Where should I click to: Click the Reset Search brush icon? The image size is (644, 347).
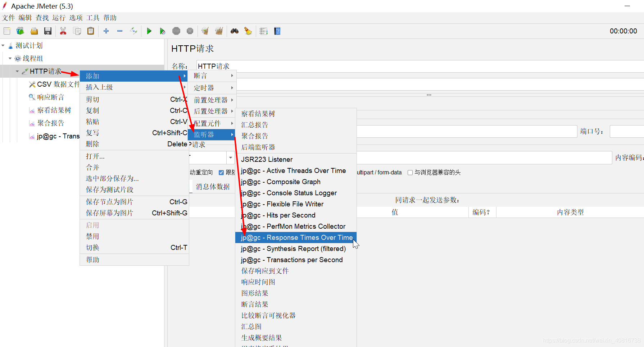point(248,31)
